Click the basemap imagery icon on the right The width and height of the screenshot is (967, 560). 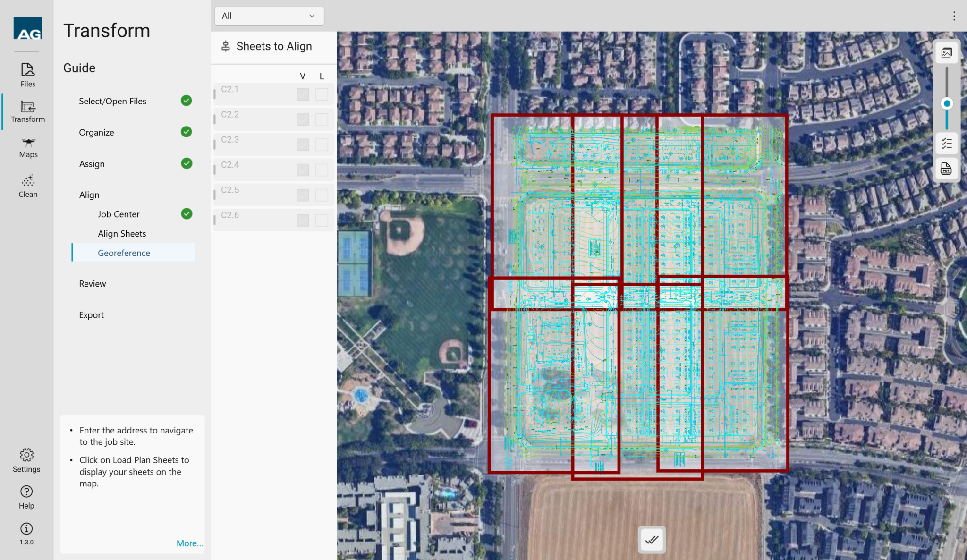click(946, 52)
